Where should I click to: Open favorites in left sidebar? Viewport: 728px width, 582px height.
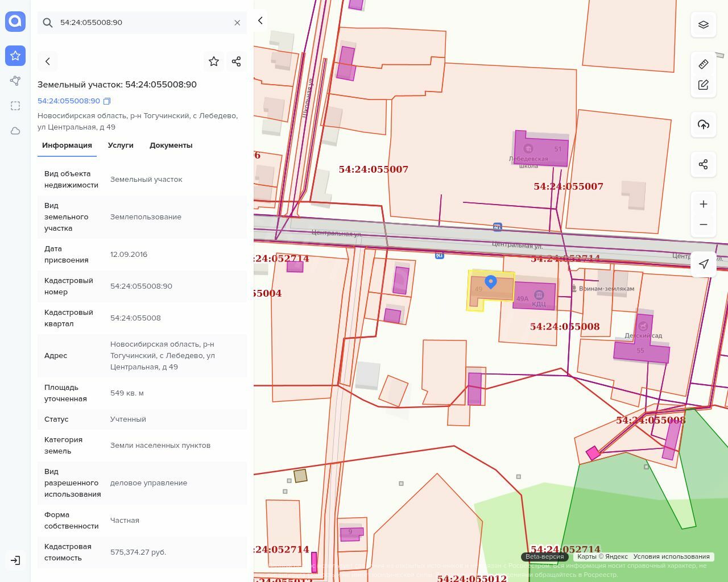point(15,56)
